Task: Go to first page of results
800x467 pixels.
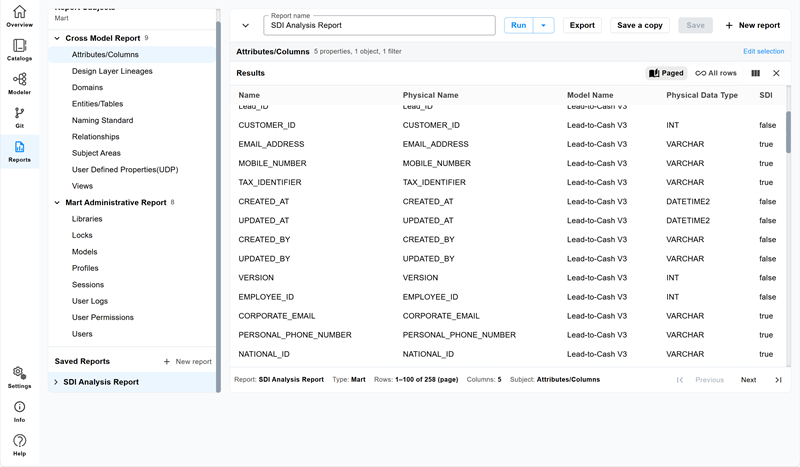Action: pyautogui.click(x=680, y=380)
